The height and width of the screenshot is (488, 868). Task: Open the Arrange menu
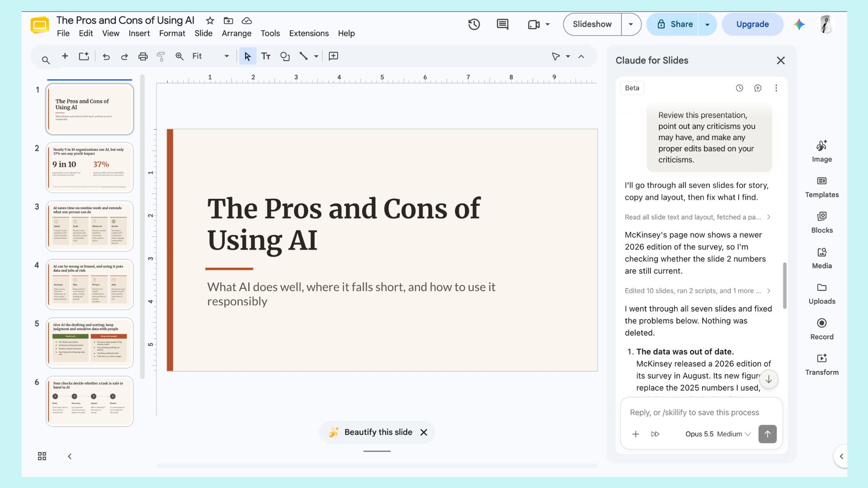click(236, 33)
